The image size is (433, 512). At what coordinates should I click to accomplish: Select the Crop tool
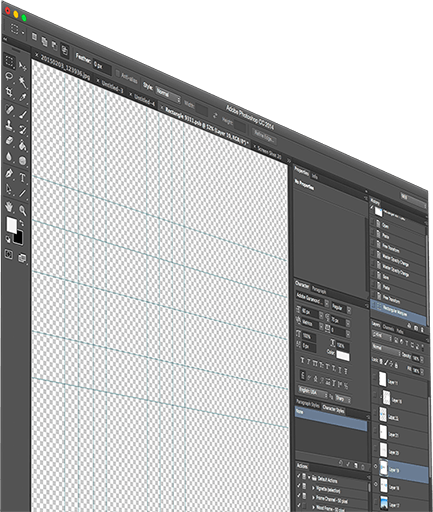tap(9, 92)
